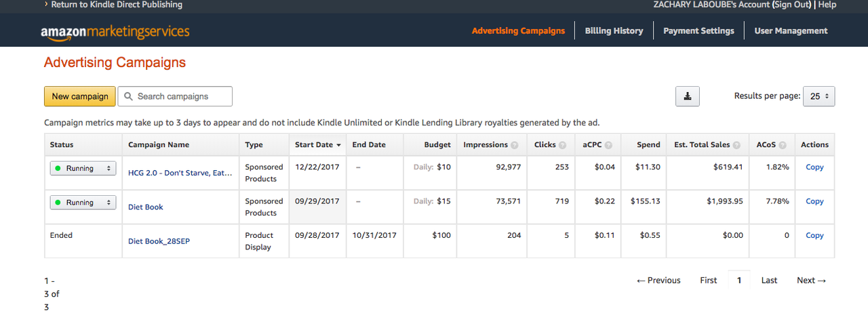Click the Amazon Marketing Services logo
Screen dimensions: 868x326
(115, 31)
